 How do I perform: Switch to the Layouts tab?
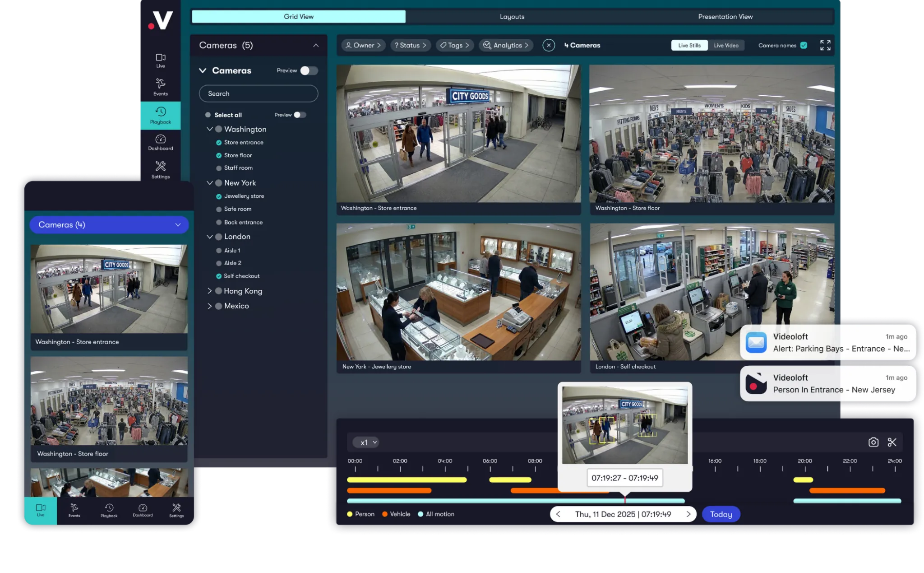[512, 16]
